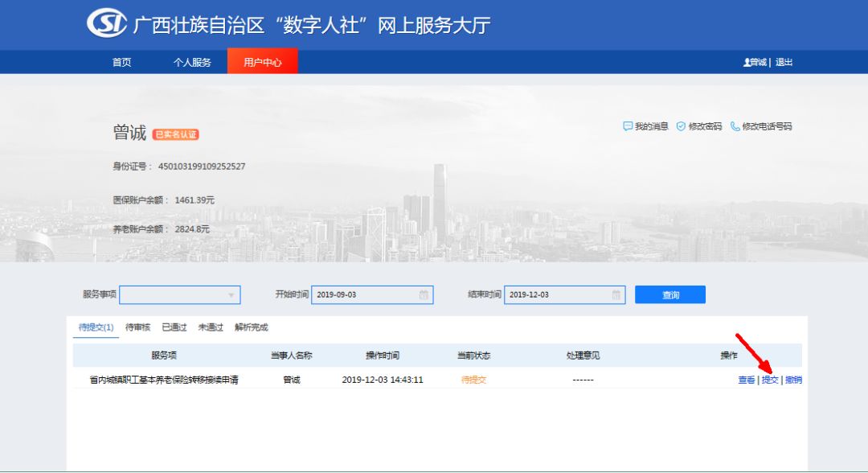Viewport: 868px width, 473px height.
Task: Switch to the 待审核 tab
Action: (137, 327)
